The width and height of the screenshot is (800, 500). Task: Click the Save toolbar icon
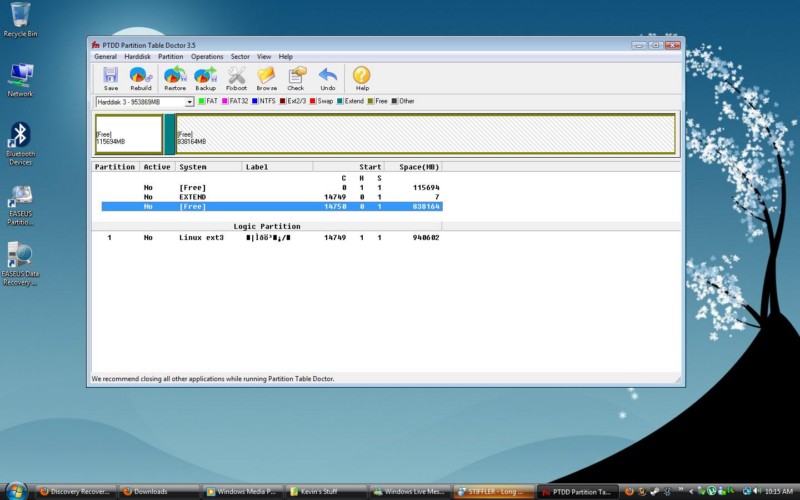tap(111, 78)
